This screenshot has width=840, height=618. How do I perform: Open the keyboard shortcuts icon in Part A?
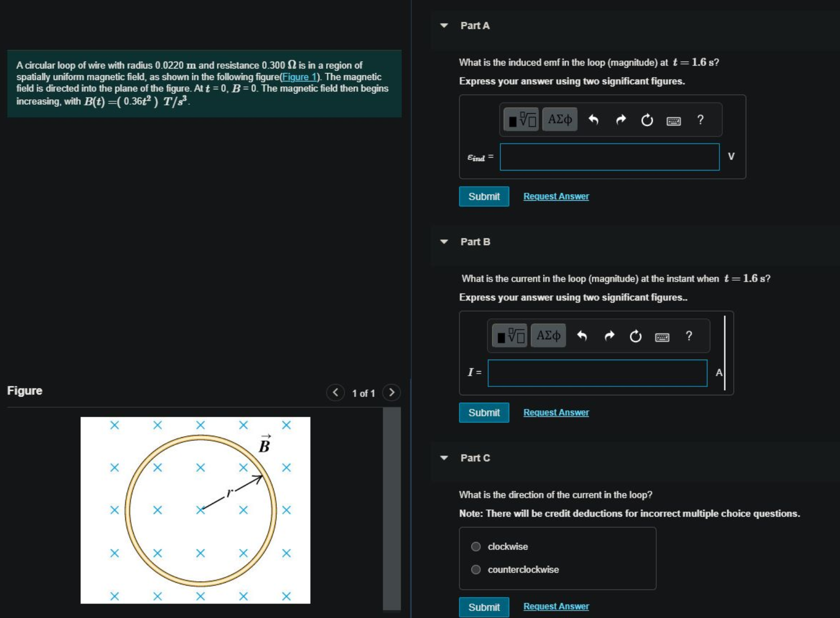tap(674, 119)
